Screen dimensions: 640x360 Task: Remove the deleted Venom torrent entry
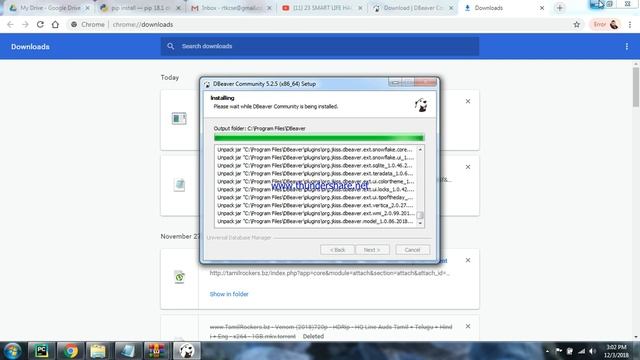coord(468,326)
